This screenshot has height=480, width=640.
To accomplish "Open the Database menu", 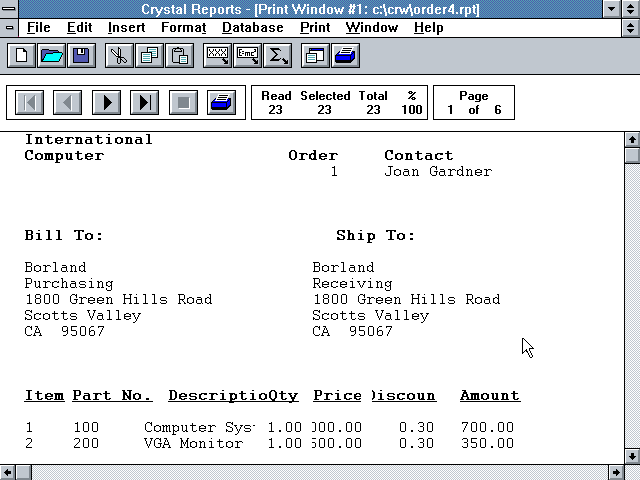I will click(253, 27).
